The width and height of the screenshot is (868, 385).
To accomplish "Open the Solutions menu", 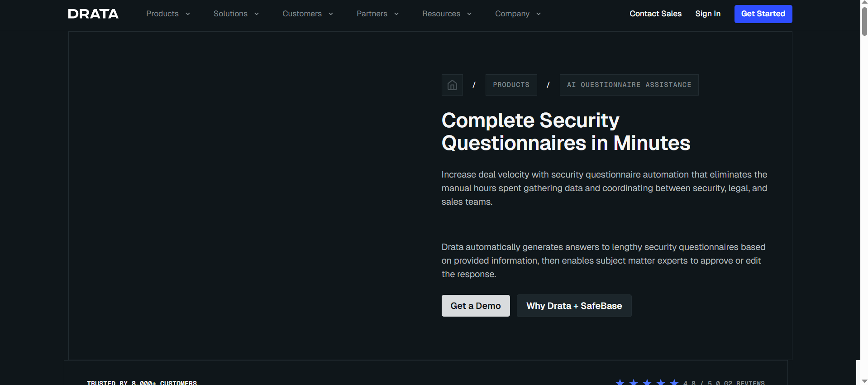I will tap(230, 14).
